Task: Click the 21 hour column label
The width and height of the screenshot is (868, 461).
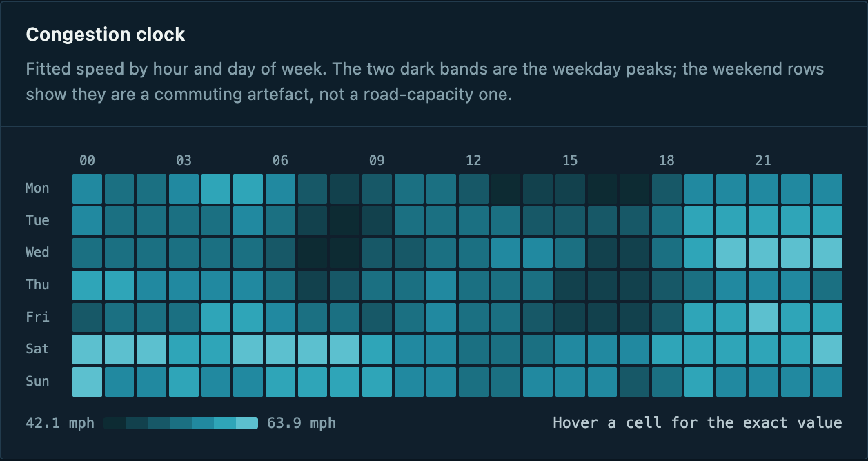Action: point(763,161)
